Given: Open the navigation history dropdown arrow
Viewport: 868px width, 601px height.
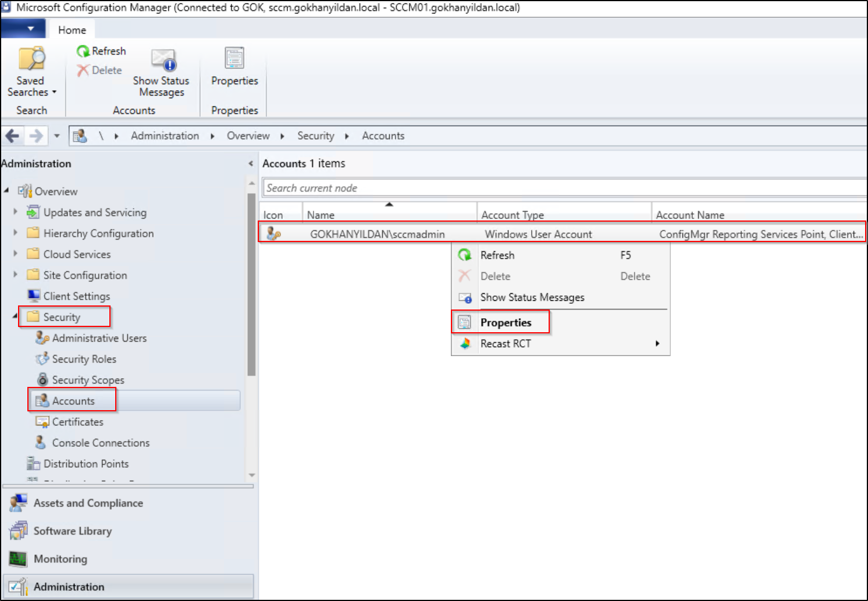Looking at the screenshot, I should (x=57, y=136).
